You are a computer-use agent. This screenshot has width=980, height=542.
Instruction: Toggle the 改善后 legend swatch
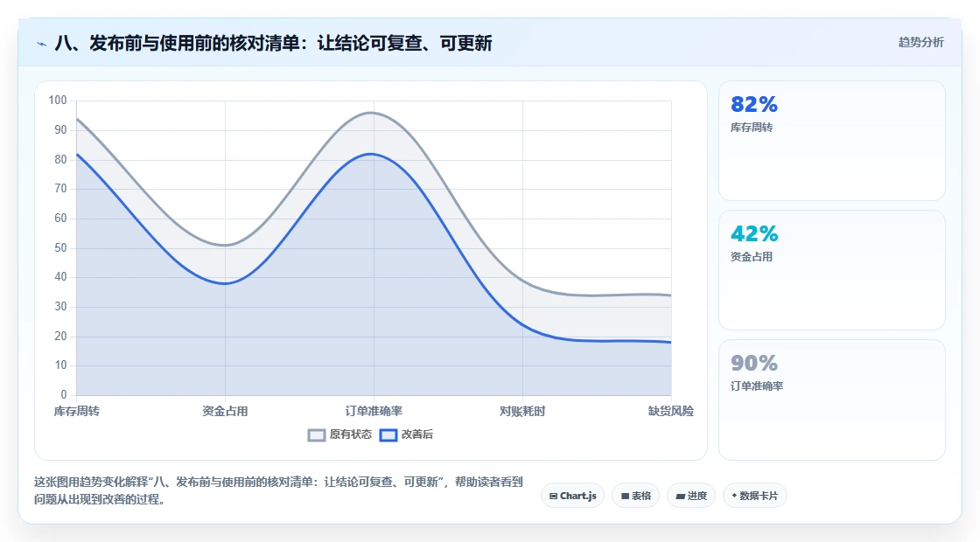point(388,434)
